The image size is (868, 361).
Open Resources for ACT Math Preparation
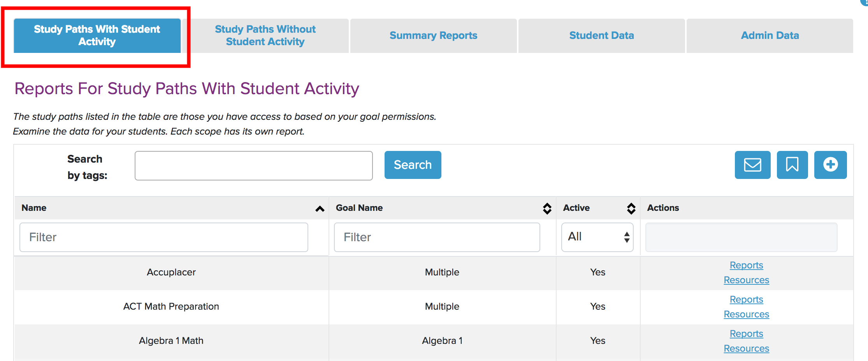[746, 314]
